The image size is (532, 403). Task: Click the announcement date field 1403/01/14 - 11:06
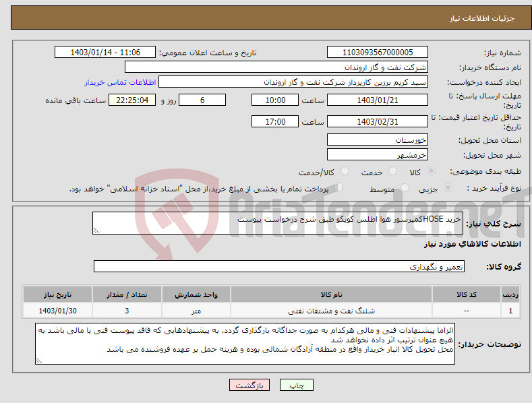[105, 53]
